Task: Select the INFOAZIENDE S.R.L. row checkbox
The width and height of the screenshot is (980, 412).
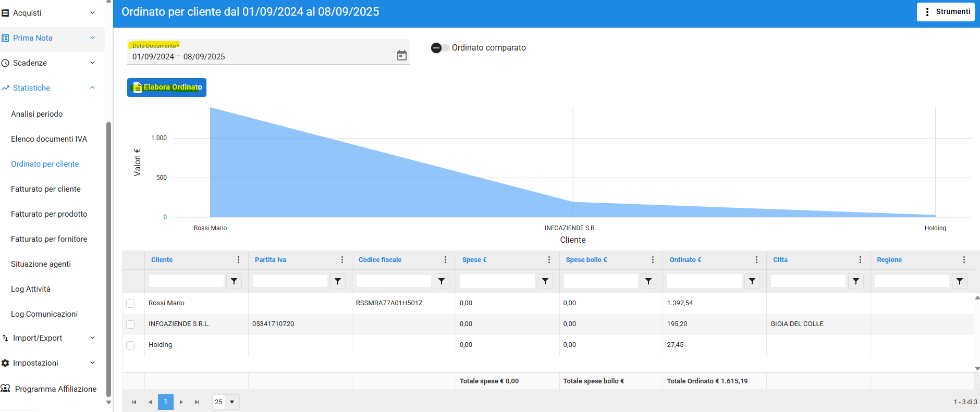Action: click(x=130, y=324)
